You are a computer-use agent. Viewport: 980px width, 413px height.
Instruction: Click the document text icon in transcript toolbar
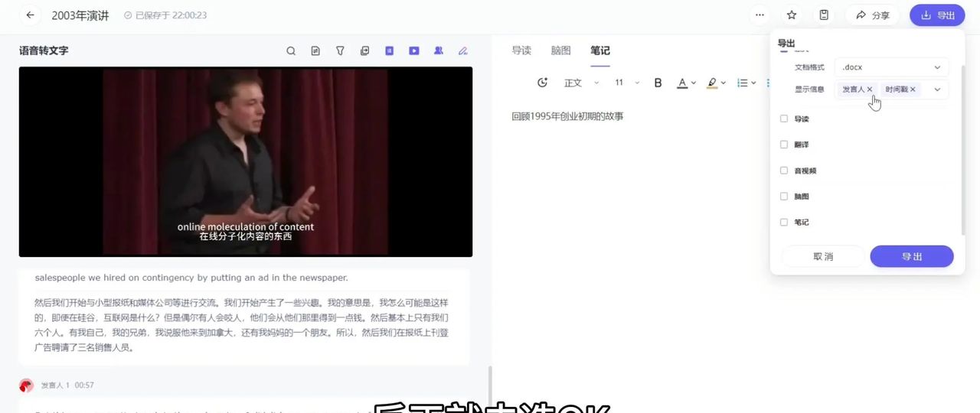click(x=315, y=51)
